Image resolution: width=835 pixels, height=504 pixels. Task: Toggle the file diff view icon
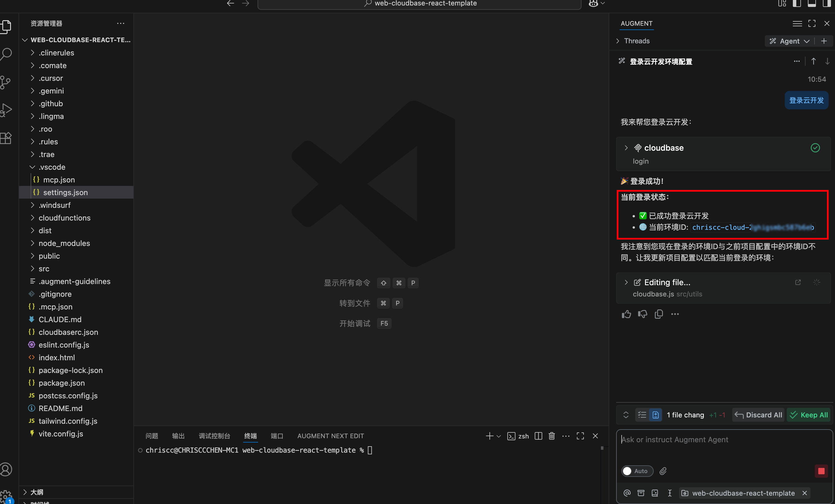pos(655,415)
